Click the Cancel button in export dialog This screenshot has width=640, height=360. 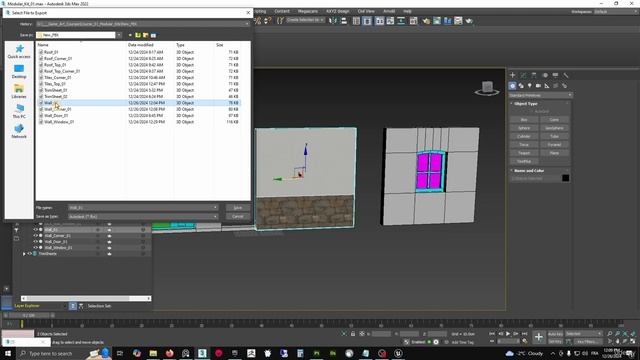238,216
